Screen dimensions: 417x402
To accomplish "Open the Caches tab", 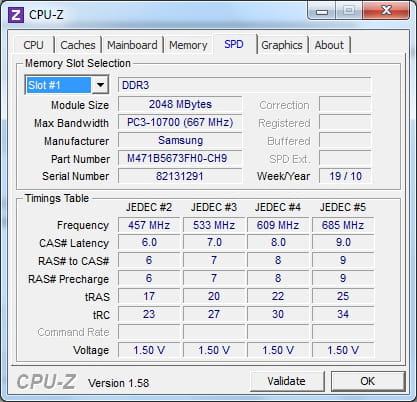I will click(x=78, y=45).
